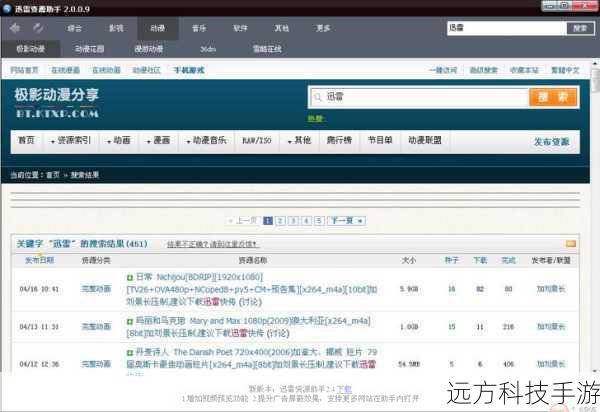Click 首页 in the site navigation bar
Screen dimensions: 600x412
click(26, 140)
